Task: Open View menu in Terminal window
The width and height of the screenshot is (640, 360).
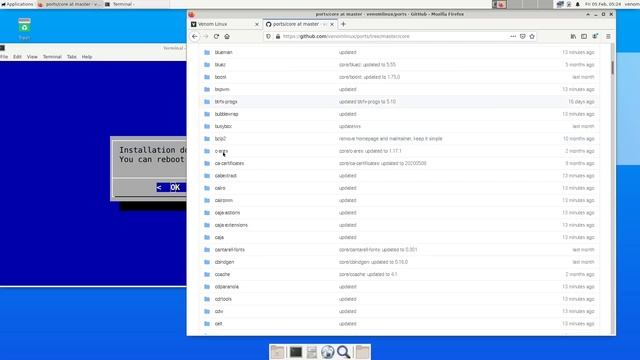Action: click(x=32, y=57)
